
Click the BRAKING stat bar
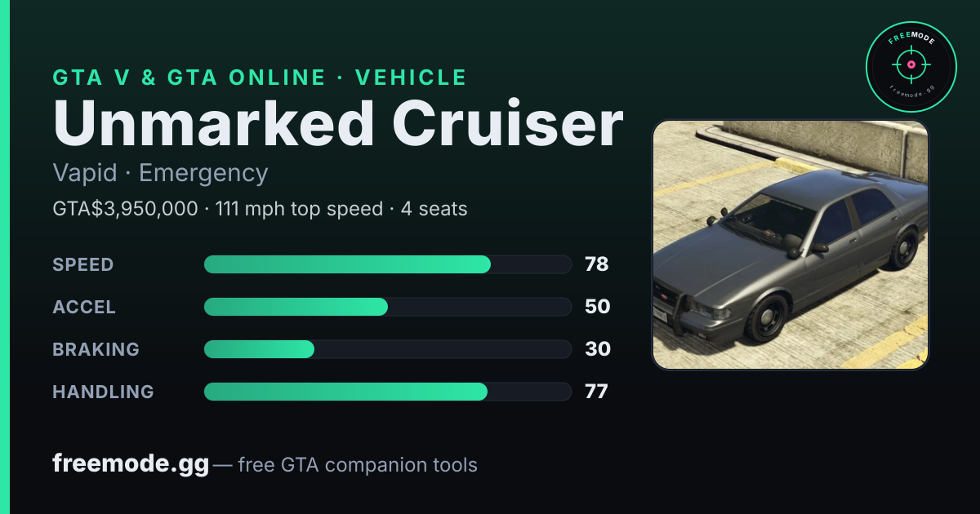coord(387,349)
